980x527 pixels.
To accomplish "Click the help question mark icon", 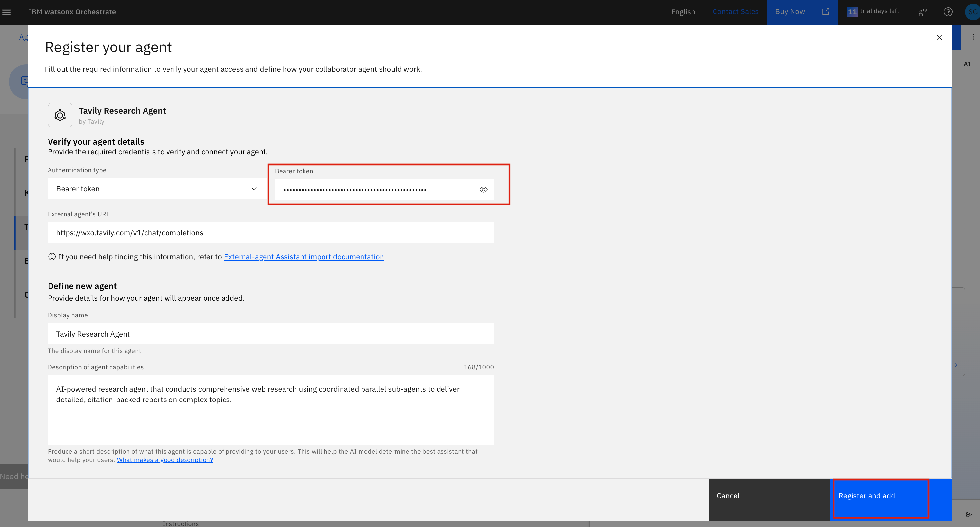I will 948,12.
